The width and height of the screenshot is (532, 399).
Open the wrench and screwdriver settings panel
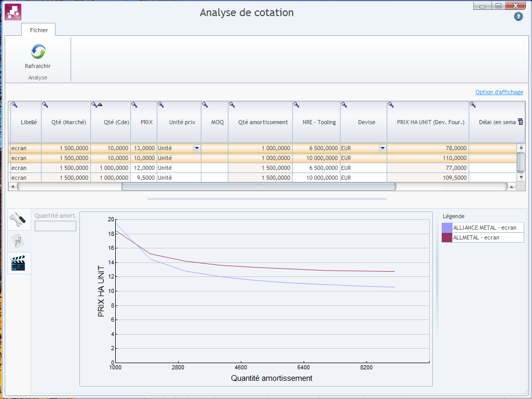[19, 219]
